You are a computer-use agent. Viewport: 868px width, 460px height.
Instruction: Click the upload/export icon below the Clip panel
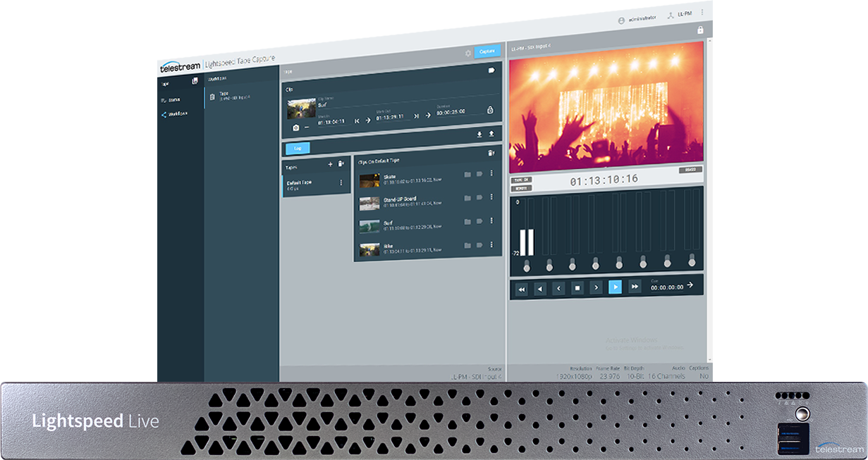coord(491,134)
